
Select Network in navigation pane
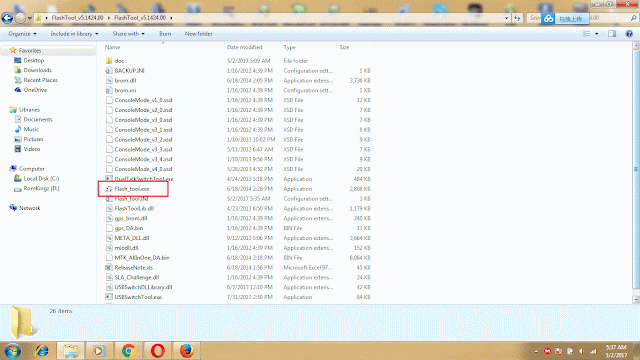29,208
